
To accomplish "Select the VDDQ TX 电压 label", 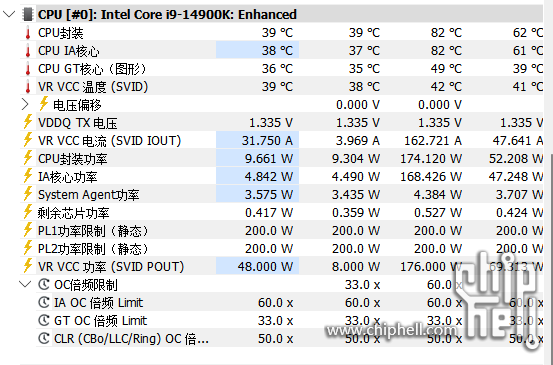I will (78, 123).
